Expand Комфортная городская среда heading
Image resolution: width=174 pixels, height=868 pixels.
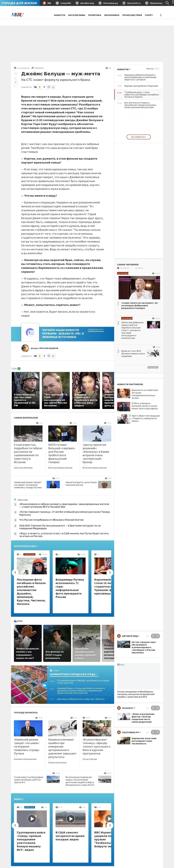[x=74, y=674]
